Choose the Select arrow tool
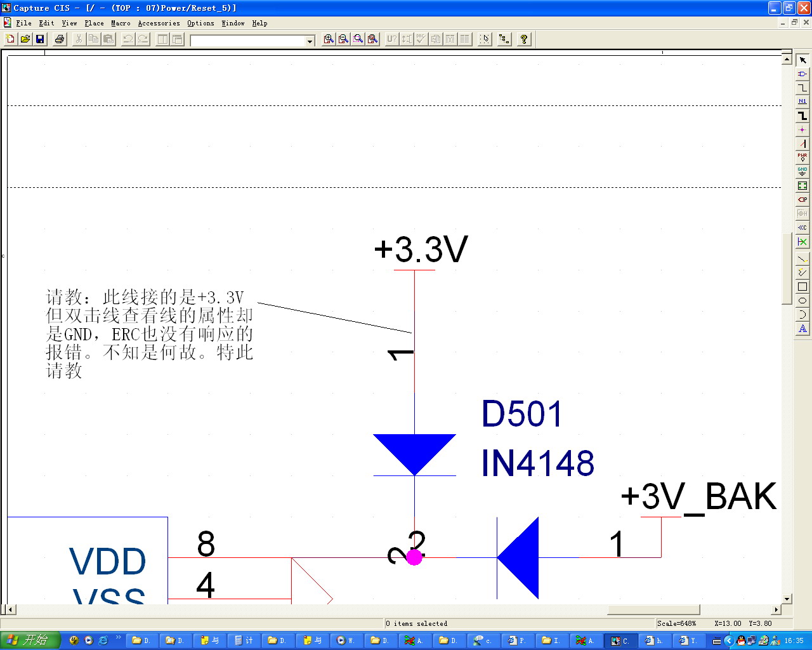 [802, 60]
